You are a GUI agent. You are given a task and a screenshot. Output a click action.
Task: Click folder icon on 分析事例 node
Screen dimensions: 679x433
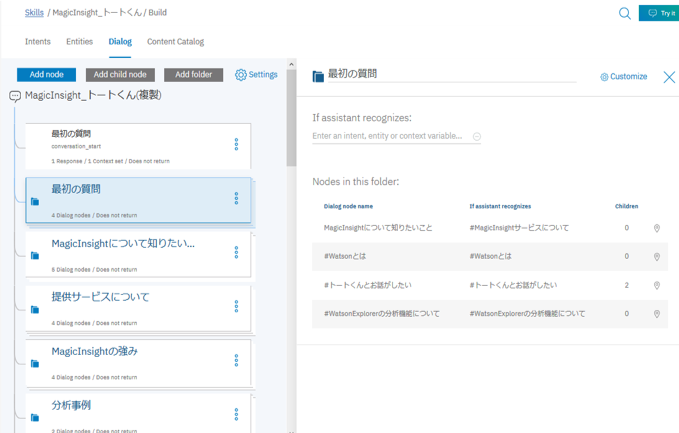pos(35,417)
